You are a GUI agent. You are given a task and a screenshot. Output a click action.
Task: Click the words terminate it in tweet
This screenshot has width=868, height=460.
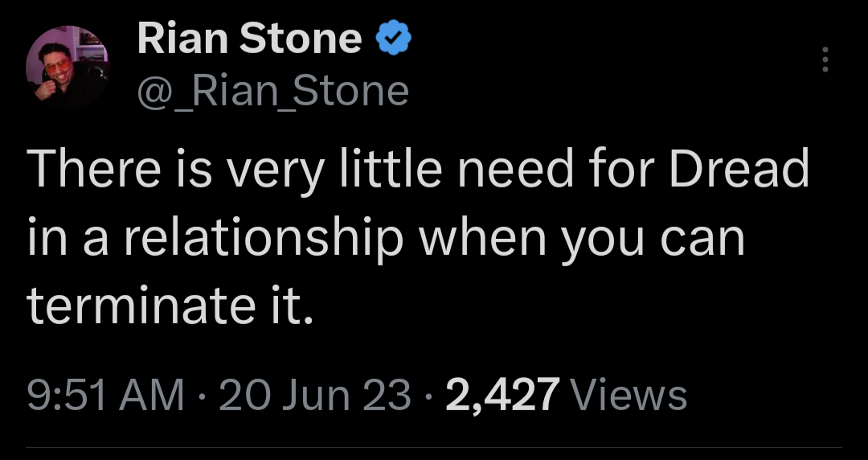point(169,306)
